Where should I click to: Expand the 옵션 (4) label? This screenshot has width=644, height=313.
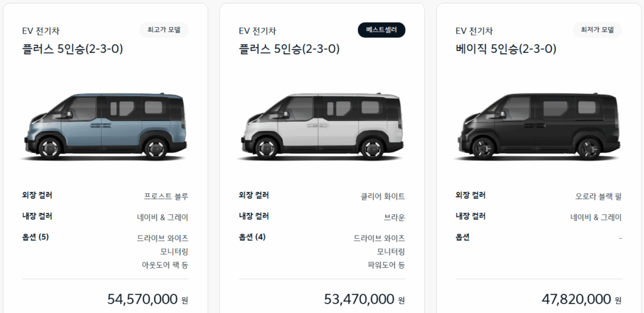(252, 237)
